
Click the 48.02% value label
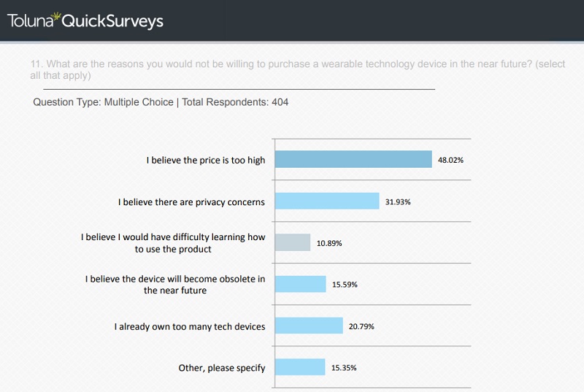[451, 159]
